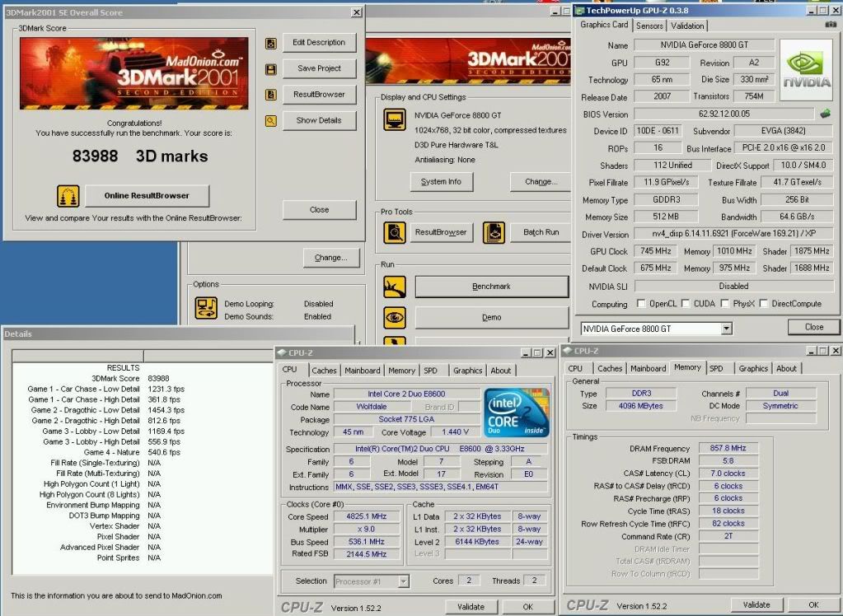843x616 pixels.
Task: Toggle the CUDA checkbox in GPU-Z
Action: click(686, 304)
